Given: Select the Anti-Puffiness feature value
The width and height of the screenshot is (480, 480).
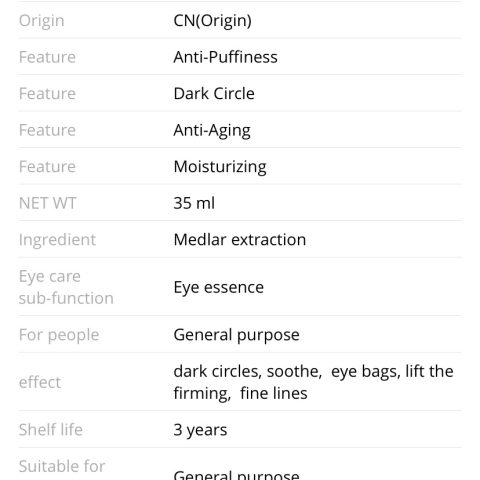Looking at the screenshot, I should [225, 57].
